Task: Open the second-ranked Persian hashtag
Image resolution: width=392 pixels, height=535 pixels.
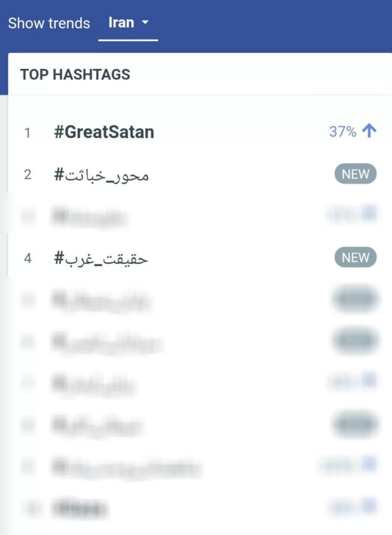Action: 101,175
